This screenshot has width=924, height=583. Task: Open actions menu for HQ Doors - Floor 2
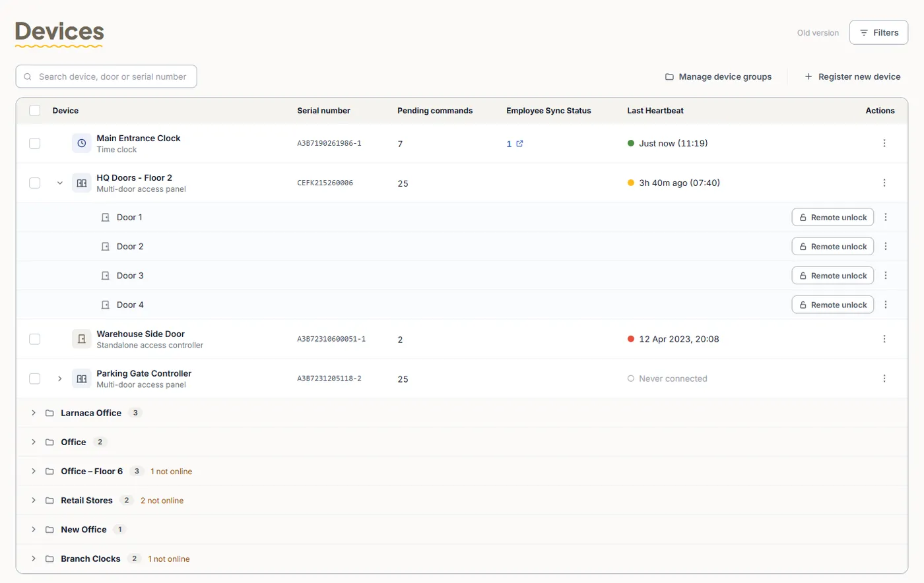(884, 183)
